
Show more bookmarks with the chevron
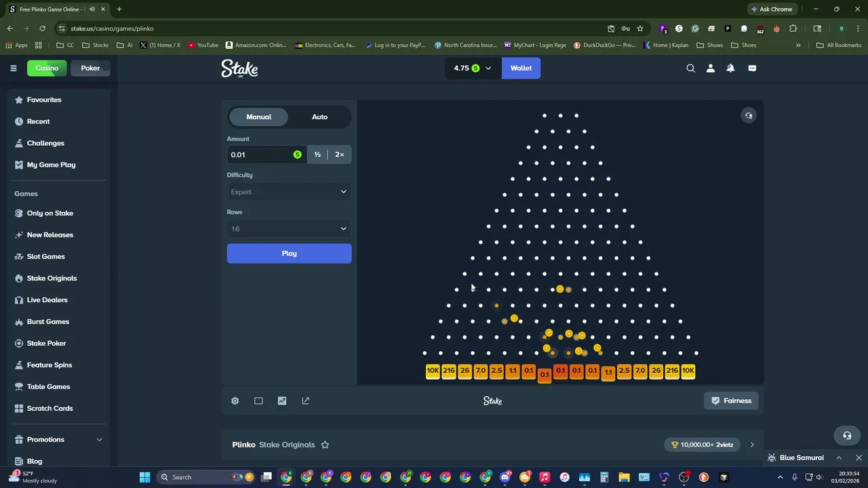[x=798, y=45]
